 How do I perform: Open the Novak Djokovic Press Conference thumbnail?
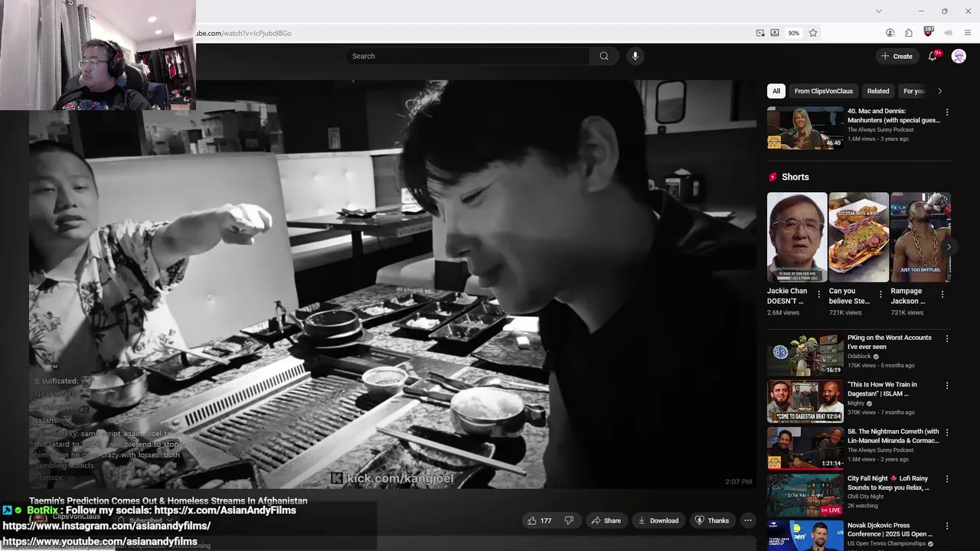tap(805, 536)
